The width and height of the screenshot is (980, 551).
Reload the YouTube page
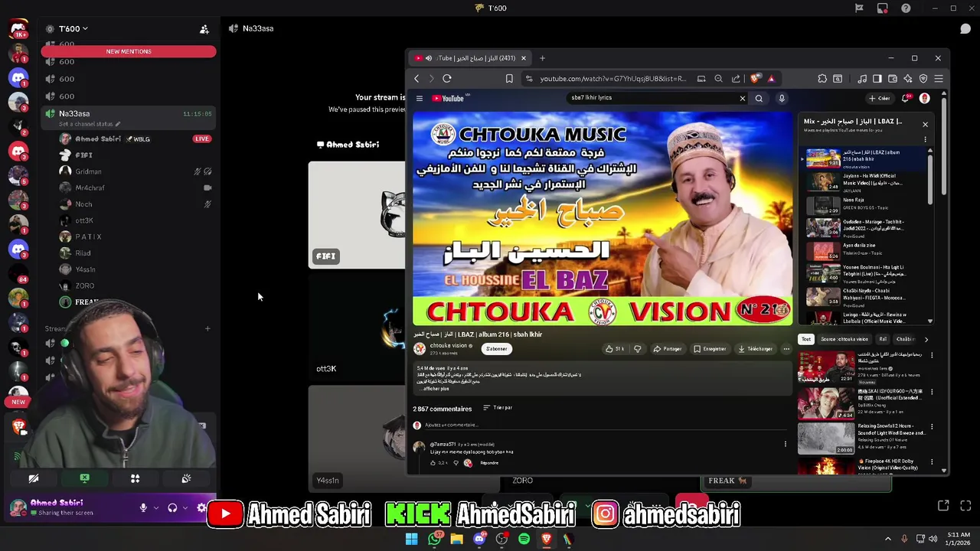click(x=447, y=78)
